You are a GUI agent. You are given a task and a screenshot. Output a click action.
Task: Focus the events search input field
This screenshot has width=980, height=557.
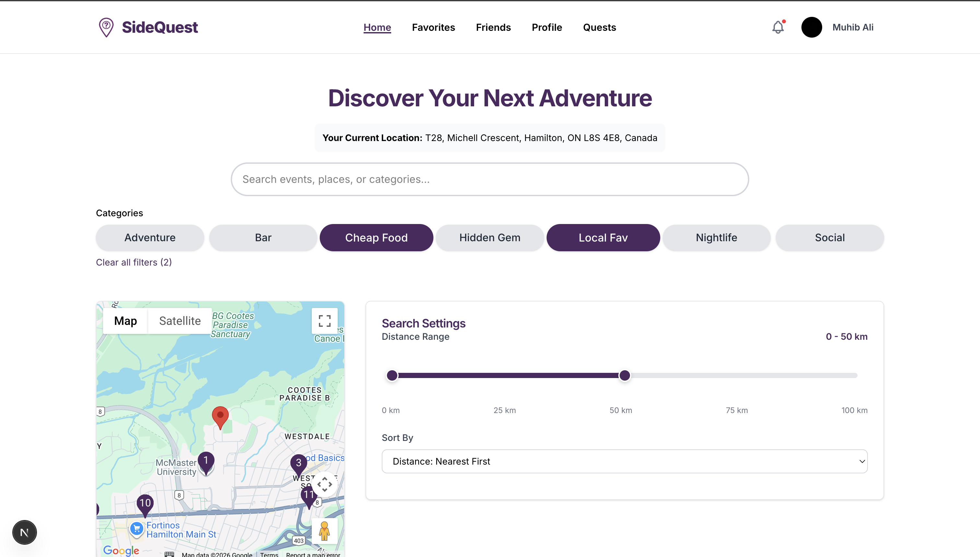tap(489, 179)
